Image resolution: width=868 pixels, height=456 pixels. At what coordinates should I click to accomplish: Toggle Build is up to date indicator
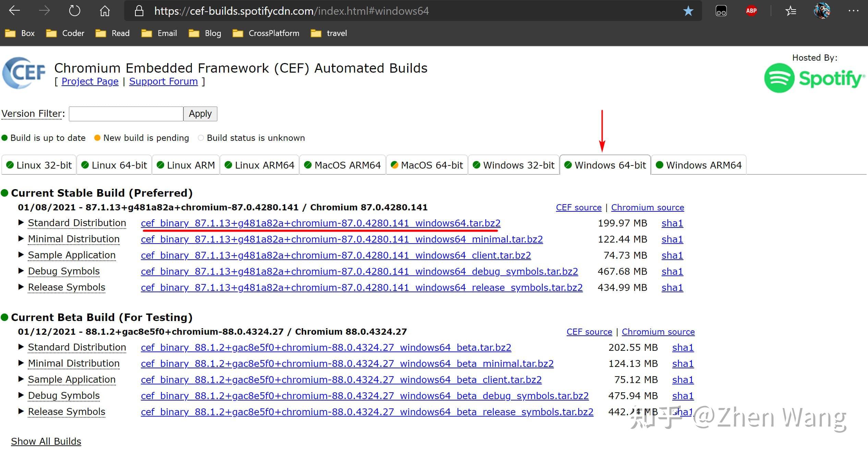(4, 138)
